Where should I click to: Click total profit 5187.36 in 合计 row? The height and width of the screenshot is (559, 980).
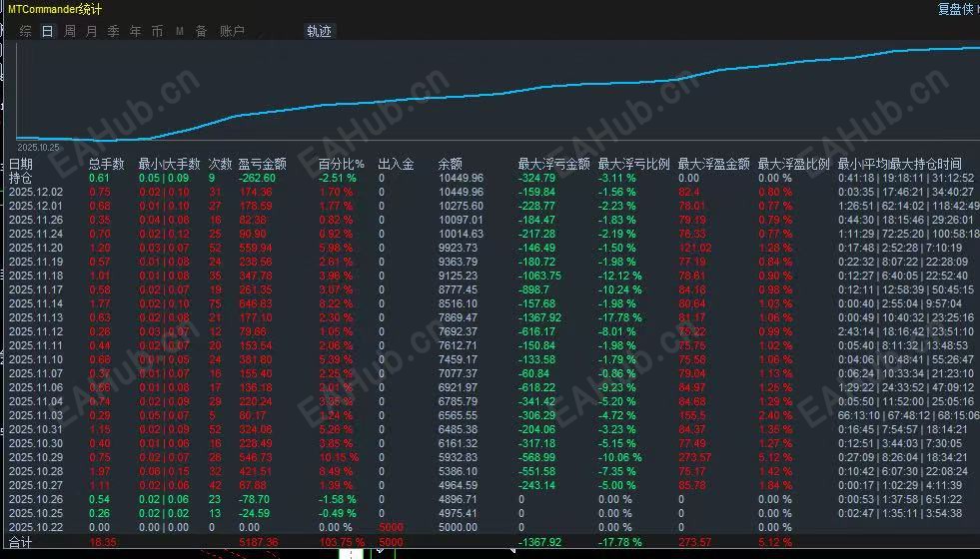pos(259,542)
